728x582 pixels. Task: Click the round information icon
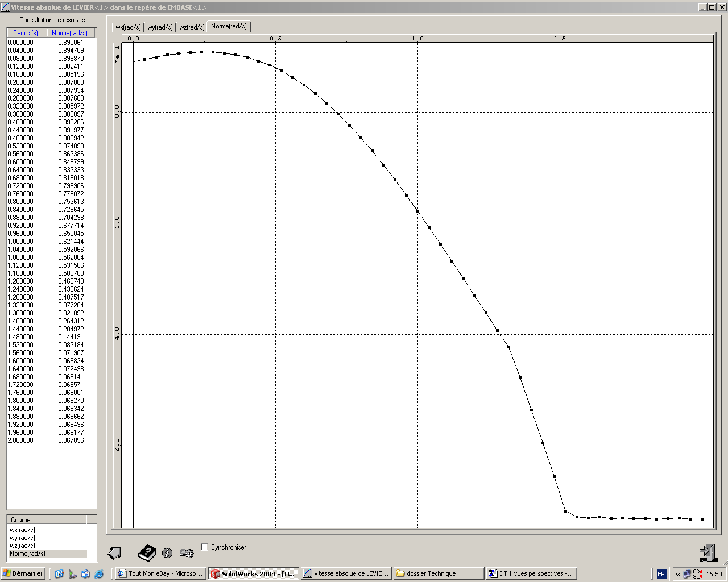[x=167, y=553]
